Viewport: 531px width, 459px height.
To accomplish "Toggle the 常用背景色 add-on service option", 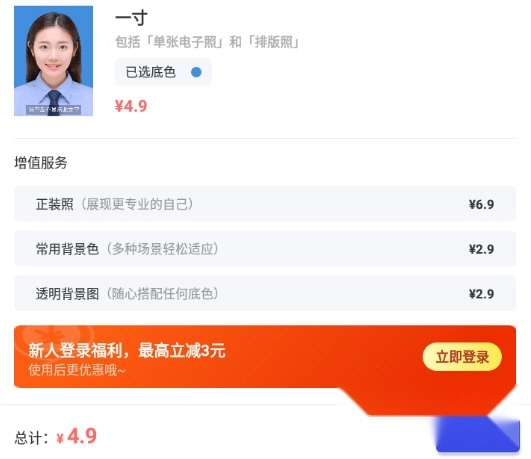I will pos(265,249).
